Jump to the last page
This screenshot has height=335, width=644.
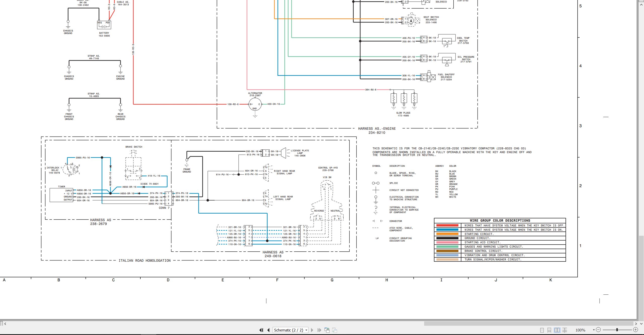click(x=319, y=330)
